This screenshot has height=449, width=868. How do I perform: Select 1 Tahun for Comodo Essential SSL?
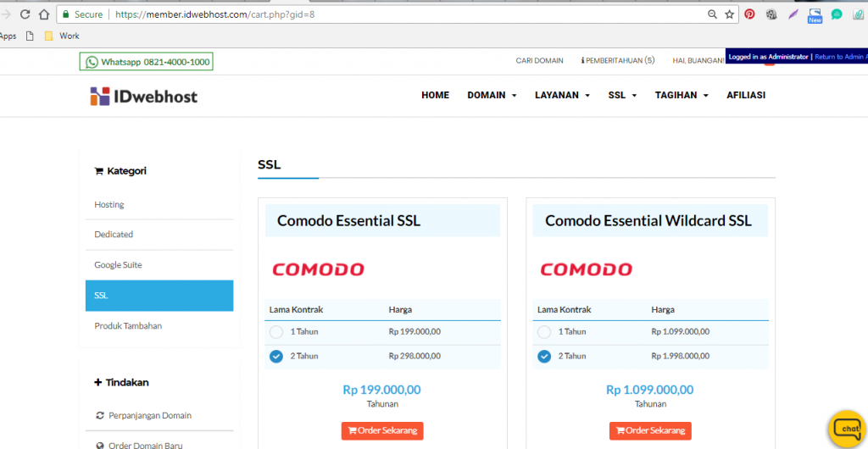pyautogui.click(x=276, y=332)
